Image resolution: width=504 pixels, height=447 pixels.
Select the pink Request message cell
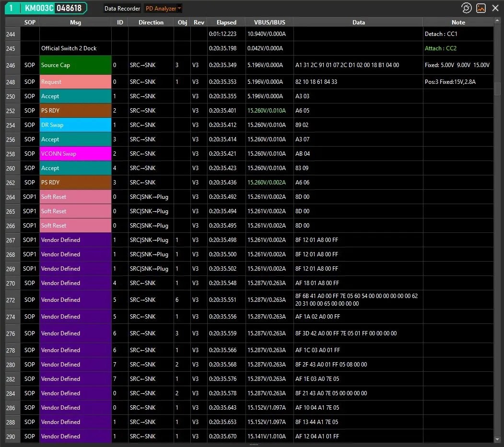pos(75,82)
